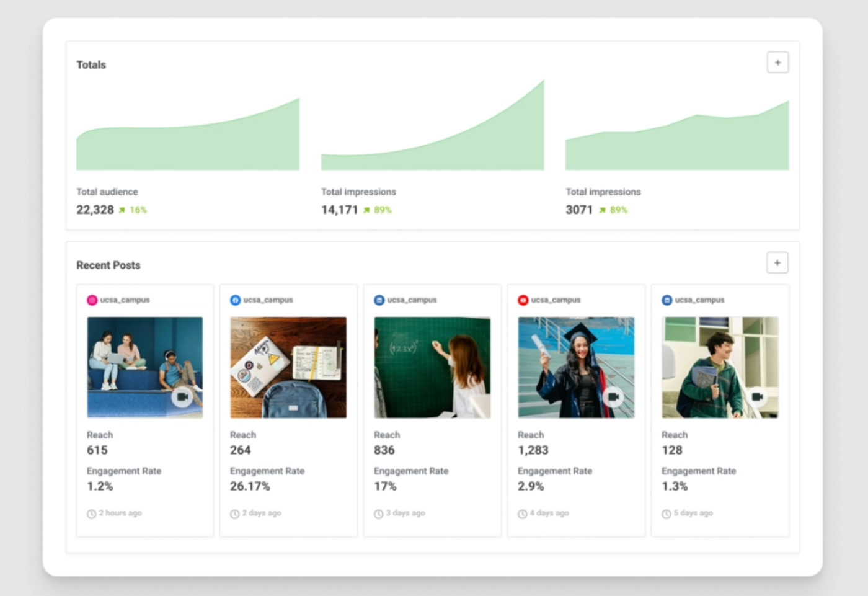
Task: Click the LinkedIn icon on the 836 reach post
Action: pos(379,300)
